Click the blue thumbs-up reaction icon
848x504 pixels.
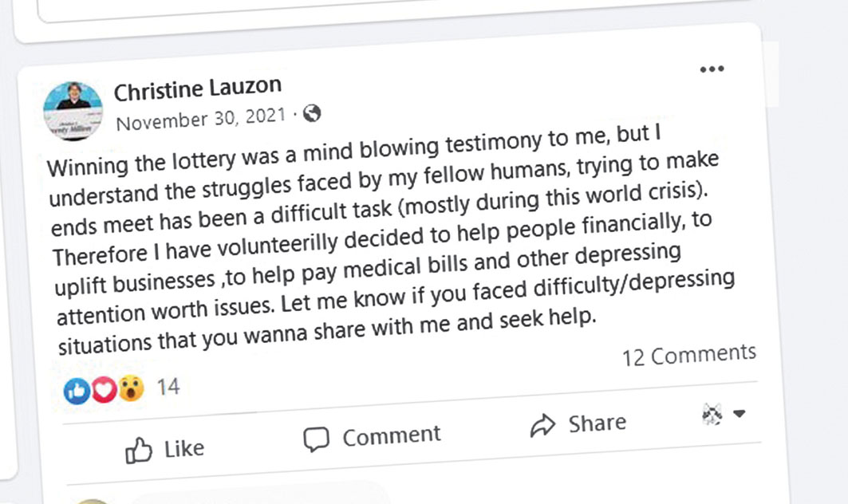pyautogui.click(x=77, y=390)
